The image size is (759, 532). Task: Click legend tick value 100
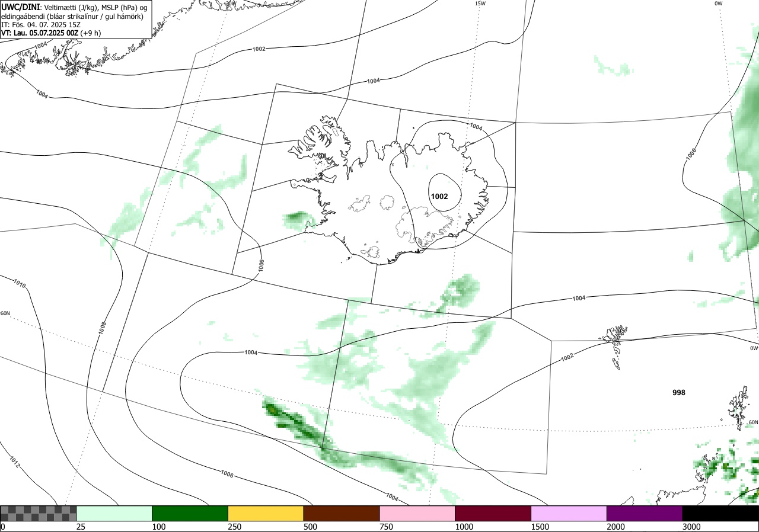click(x=158, y=527)
